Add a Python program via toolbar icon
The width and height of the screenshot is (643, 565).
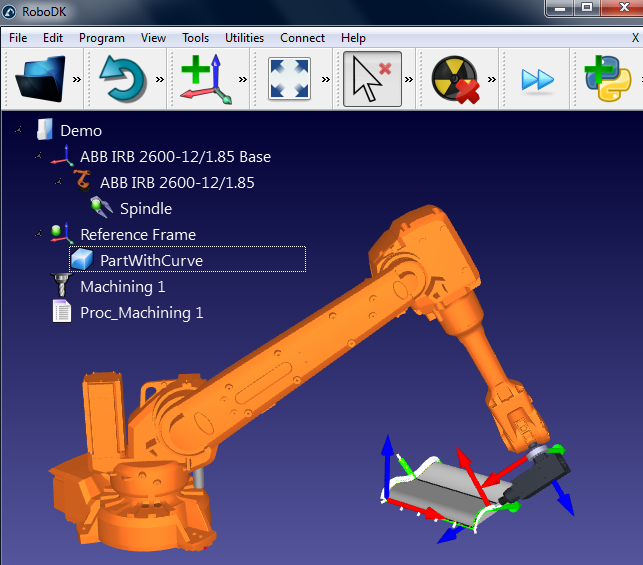pyautogui.click(x=608, y=78)
